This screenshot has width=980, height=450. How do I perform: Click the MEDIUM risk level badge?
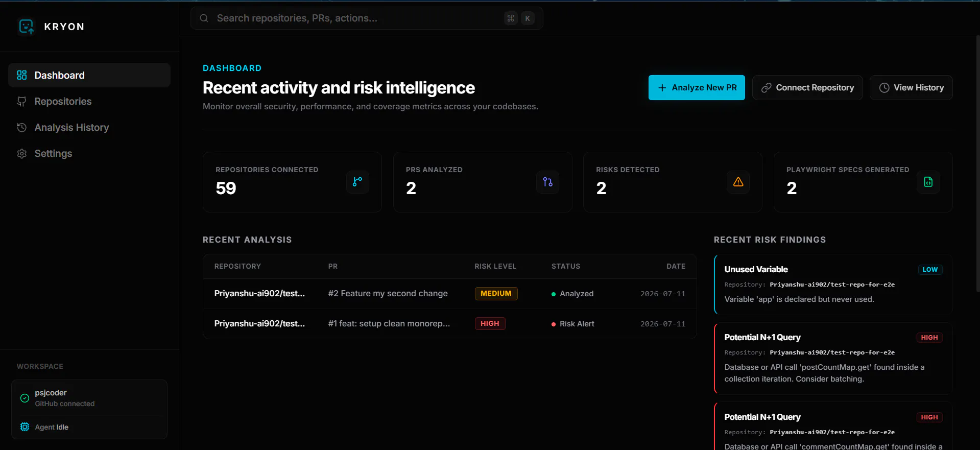click(x=496, y=294)
